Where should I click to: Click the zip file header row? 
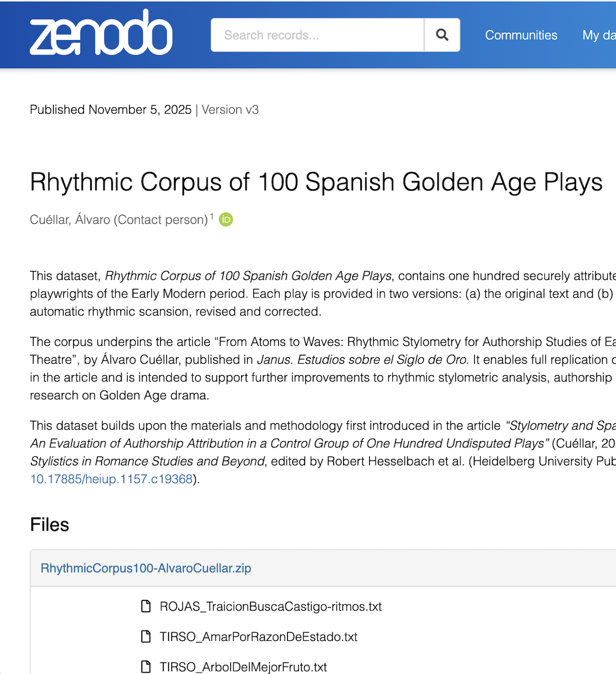click(x=323, y=568)
